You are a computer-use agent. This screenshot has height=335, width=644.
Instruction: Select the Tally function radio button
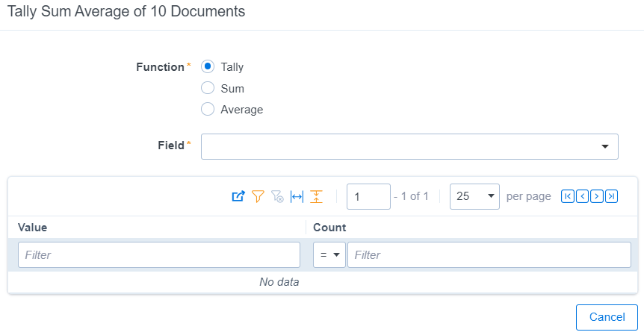(208, 66)
